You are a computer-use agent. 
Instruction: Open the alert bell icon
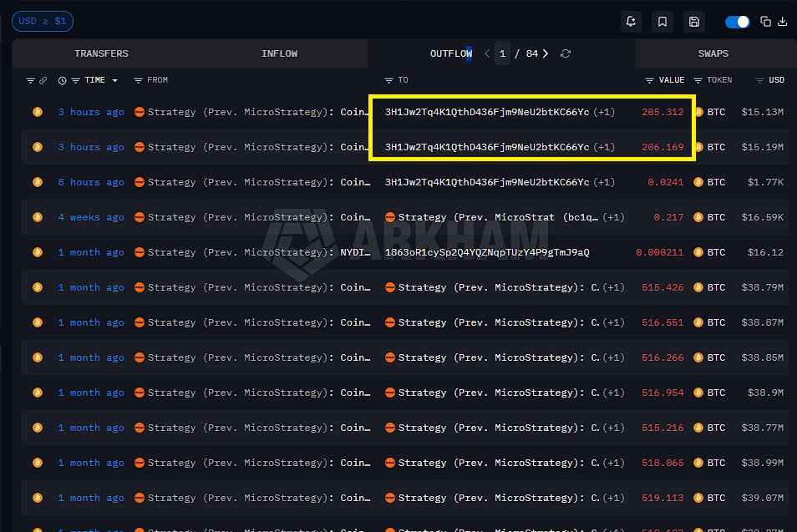tap(631, 22)
